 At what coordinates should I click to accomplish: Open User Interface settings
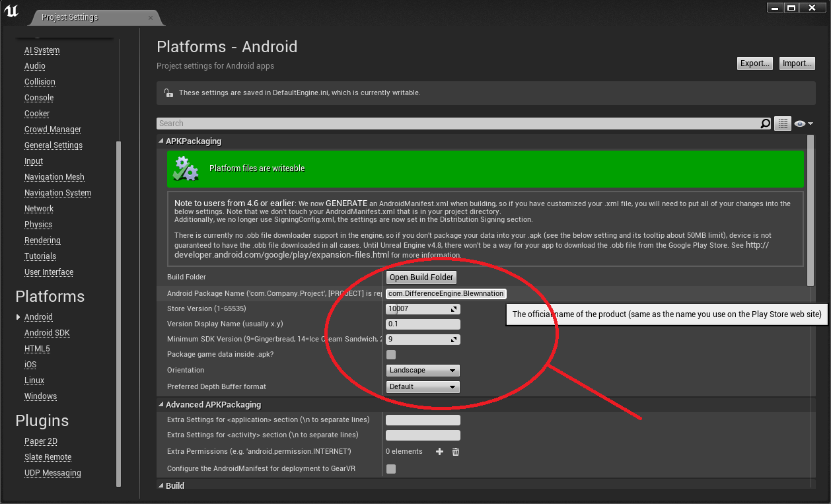[49, 272]
